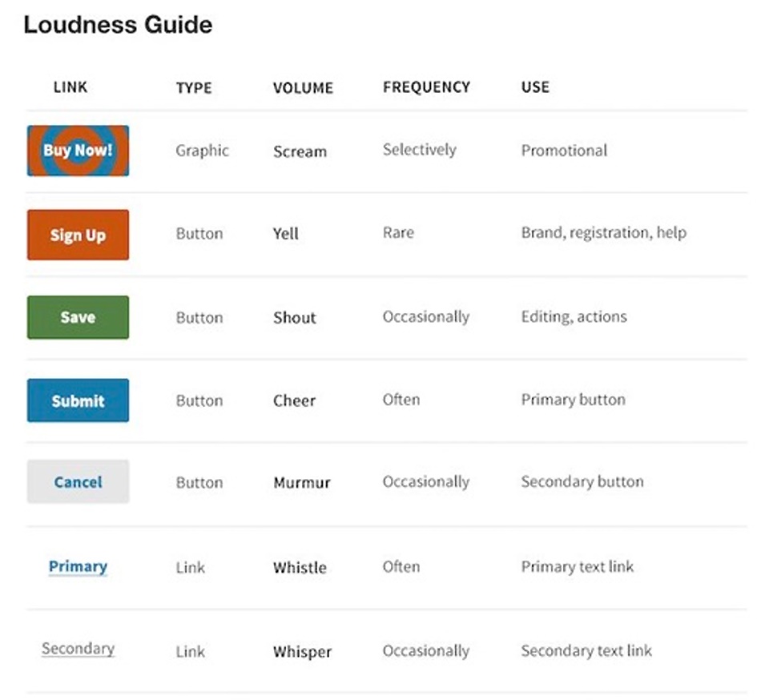Viewport: 769px width, 700px height.
Task: Click the Selectively frequency text
Action: [x=419, y=150]
